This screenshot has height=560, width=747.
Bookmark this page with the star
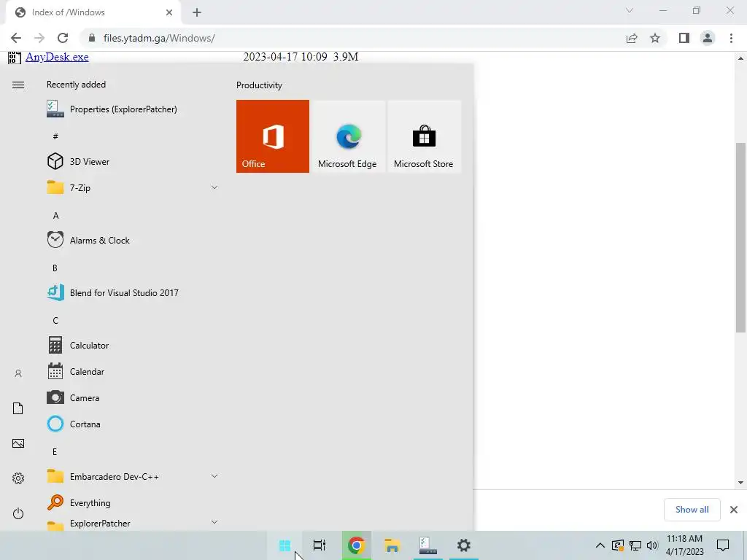(655, 38)
